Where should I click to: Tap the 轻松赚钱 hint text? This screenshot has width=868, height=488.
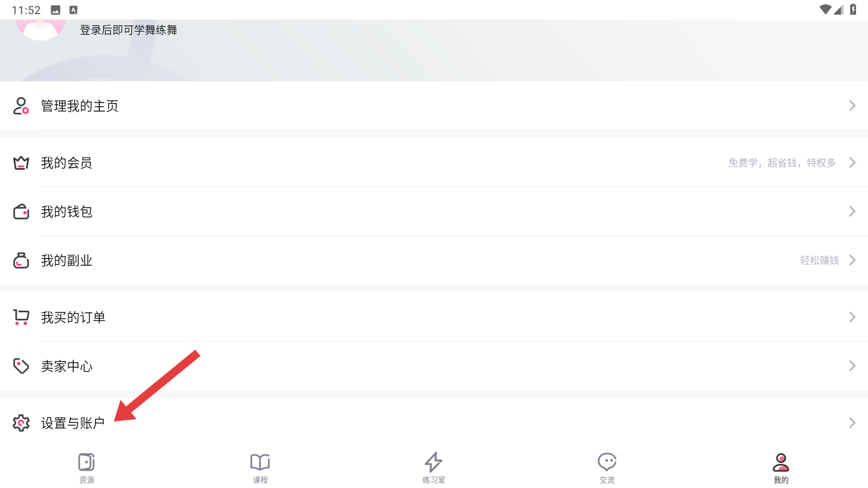click(819, 261)
